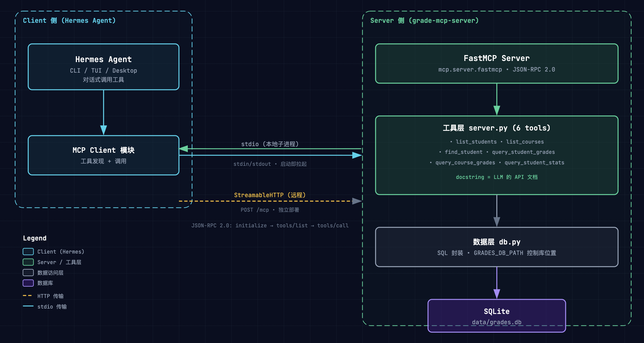This screenshot has width=644, height=343.
Task: Click the 'query_student_stats' tool name
Action: coord(535,163)
